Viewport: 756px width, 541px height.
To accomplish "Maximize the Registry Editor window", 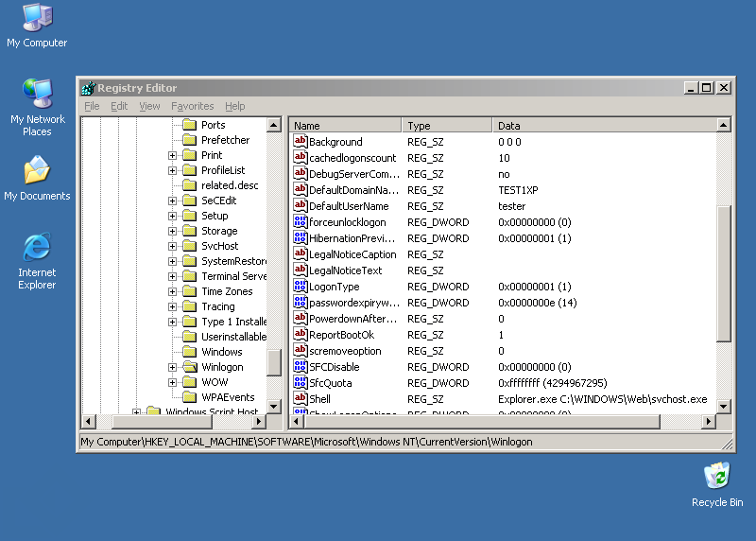I will point(707,88).
